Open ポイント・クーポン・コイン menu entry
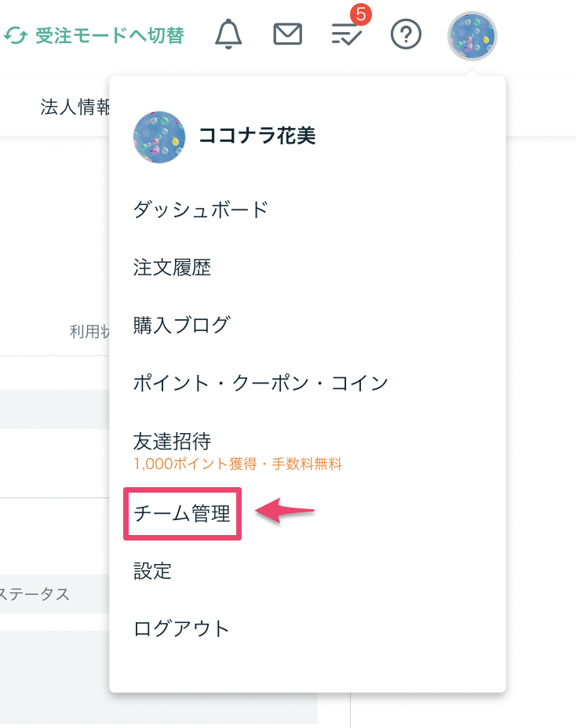 (261, 383)
